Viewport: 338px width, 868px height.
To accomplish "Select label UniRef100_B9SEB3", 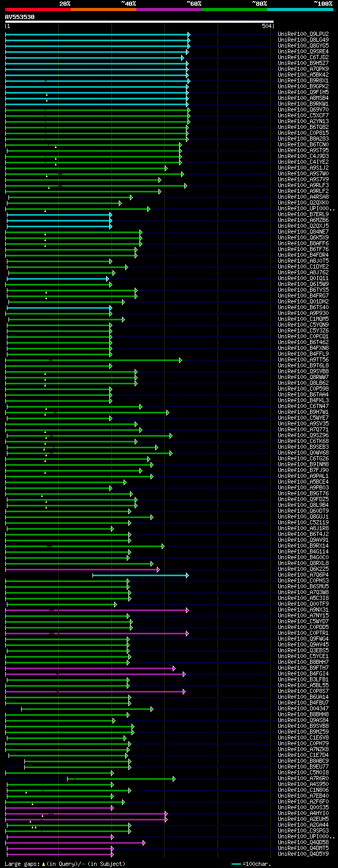I will click(x=303, y=447).
